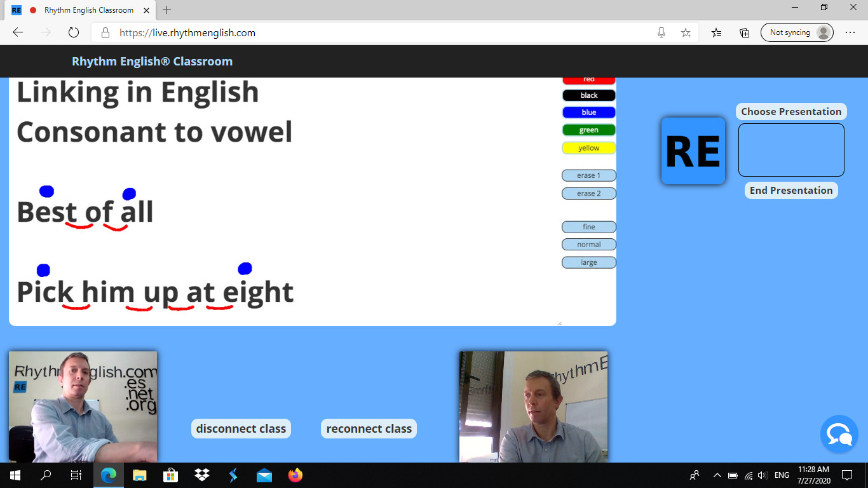Select the large pen size
The width and height of the screenshot is (868, 488).
point(588,262)
